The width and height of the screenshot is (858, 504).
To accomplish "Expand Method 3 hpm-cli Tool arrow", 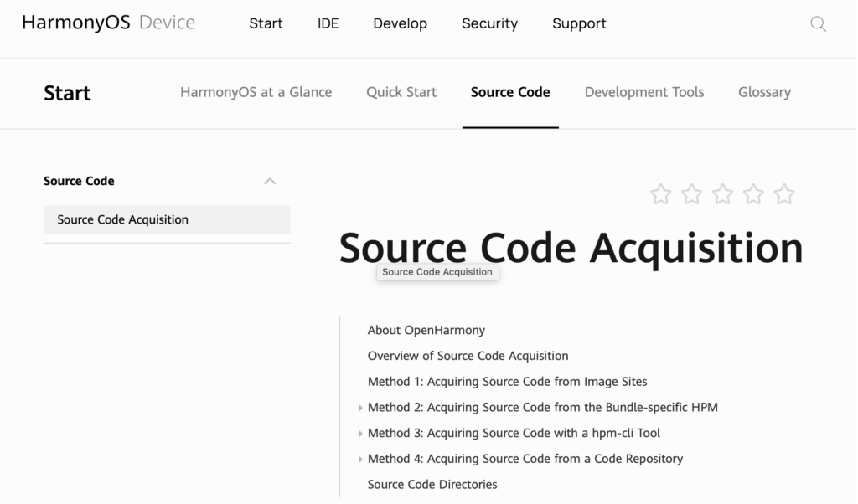I will (x=360, y=434).
